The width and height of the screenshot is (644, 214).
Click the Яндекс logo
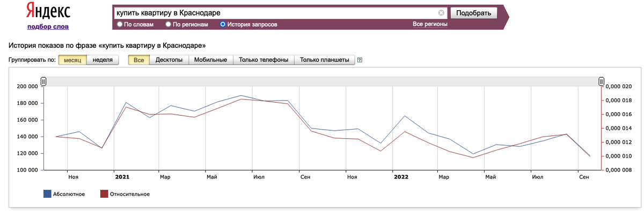[x=48, y=12]
